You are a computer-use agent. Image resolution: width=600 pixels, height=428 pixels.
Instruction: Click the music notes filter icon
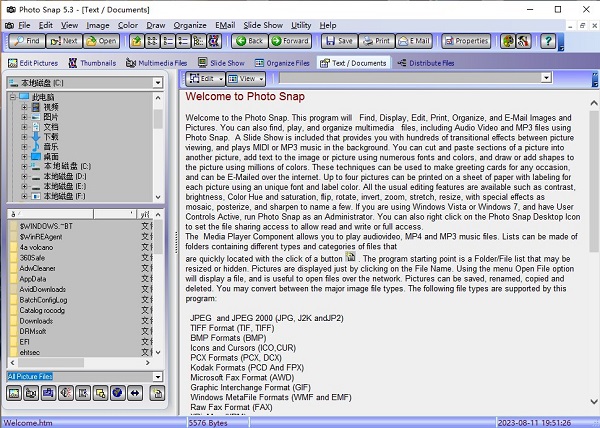[48, 393]
